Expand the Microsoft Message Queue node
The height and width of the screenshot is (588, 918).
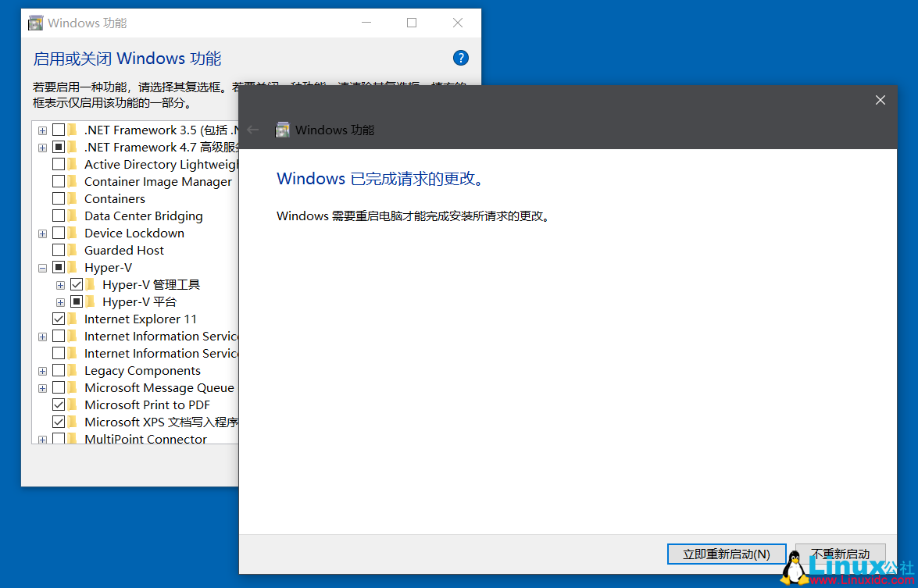(42, 389)
